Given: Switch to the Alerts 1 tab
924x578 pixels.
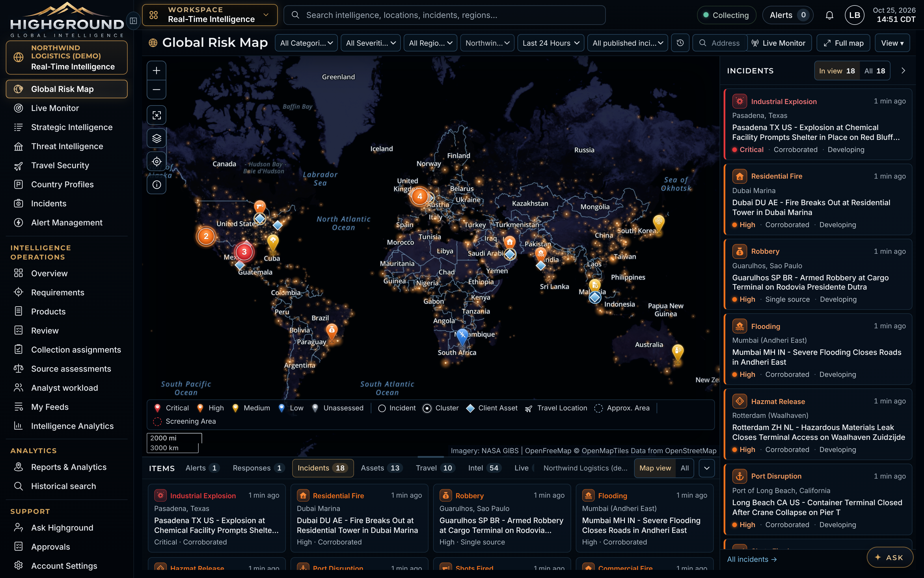Looking at the screenshot, I should (202, 468).
